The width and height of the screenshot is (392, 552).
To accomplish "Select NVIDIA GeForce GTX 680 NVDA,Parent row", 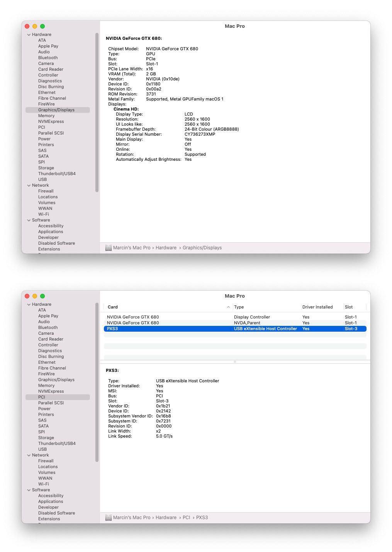I will 235,323.
